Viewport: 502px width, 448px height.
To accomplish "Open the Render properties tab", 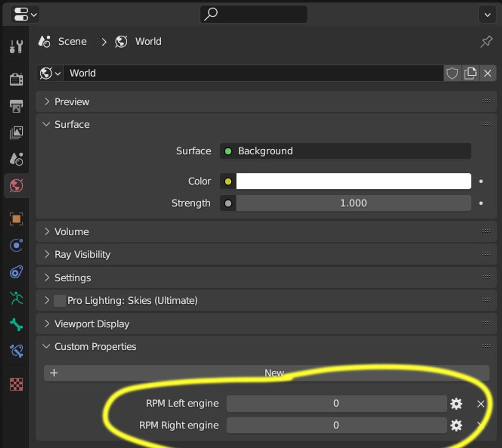I will pyautogui.click(x=16, y=79).
